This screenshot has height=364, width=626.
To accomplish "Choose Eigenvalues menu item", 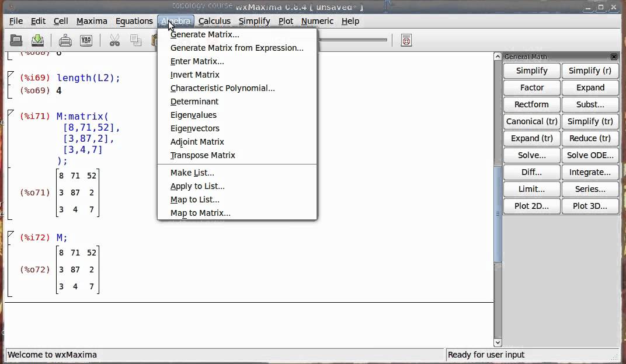I will (x=237, y=116).
